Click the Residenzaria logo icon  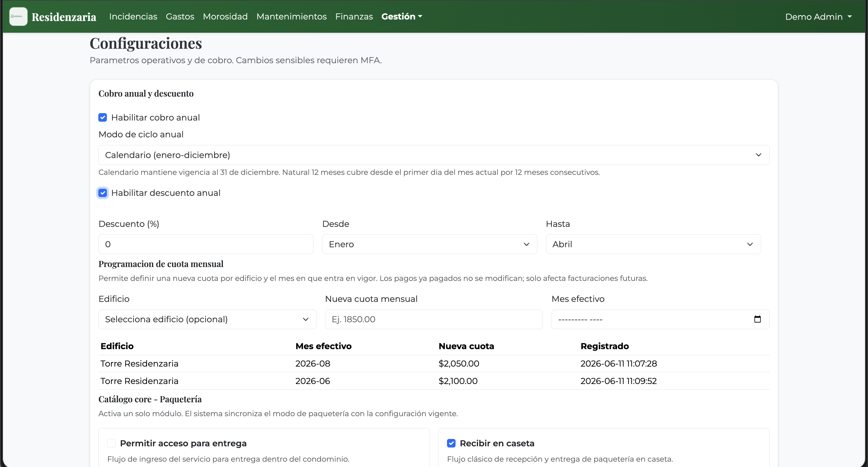(18, 17)
